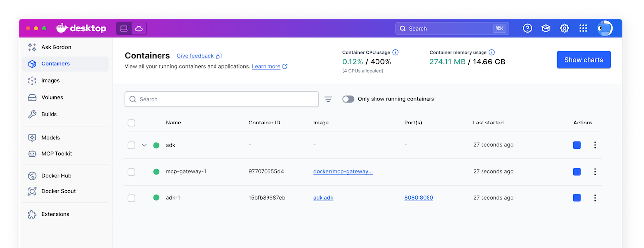644x248 pixels.
Task: Go to MCP Toolkit in sidebar
Action: [65, 154]
